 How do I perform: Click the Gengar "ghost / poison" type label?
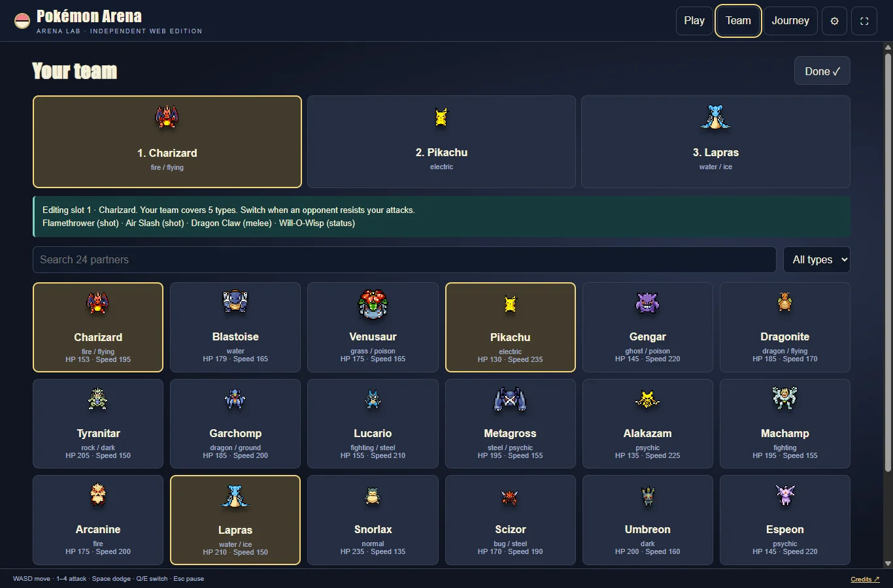tap(648, 351)
